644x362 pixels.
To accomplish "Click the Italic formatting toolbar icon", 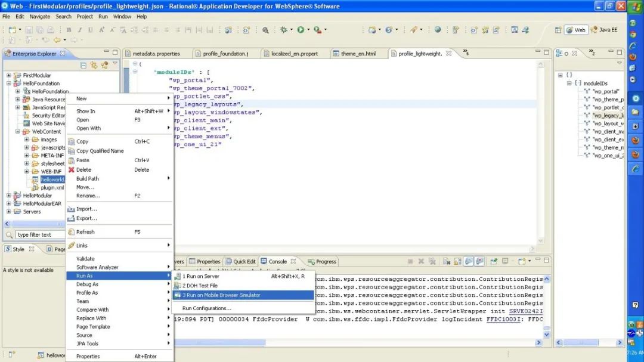I will click(x=79, y=30).
